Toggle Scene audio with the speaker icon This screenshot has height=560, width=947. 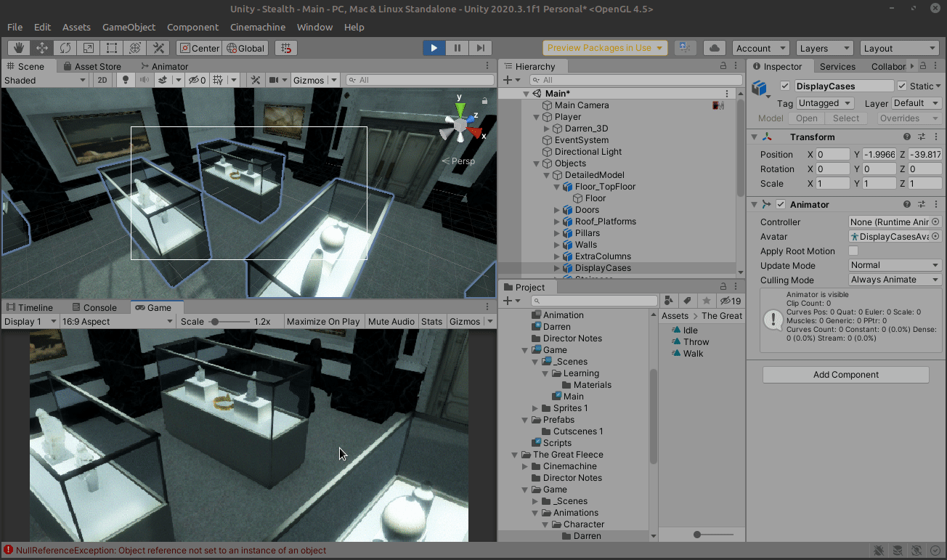pyautogui.click(x=144, y=80)
